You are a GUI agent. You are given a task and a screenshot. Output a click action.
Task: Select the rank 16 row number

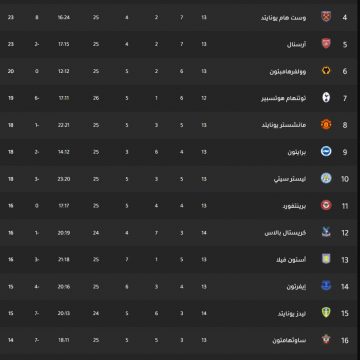click(x=345, y=340)
